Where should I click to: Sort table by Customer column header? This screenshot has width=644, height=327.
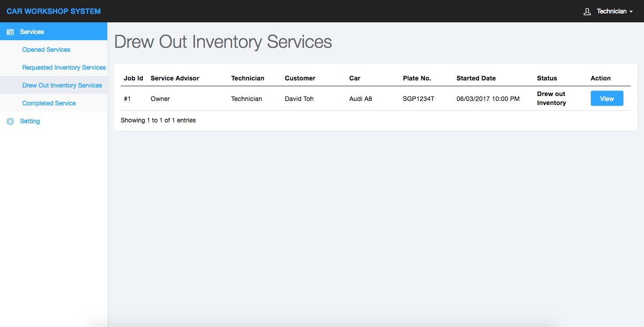tap(300, 78)
